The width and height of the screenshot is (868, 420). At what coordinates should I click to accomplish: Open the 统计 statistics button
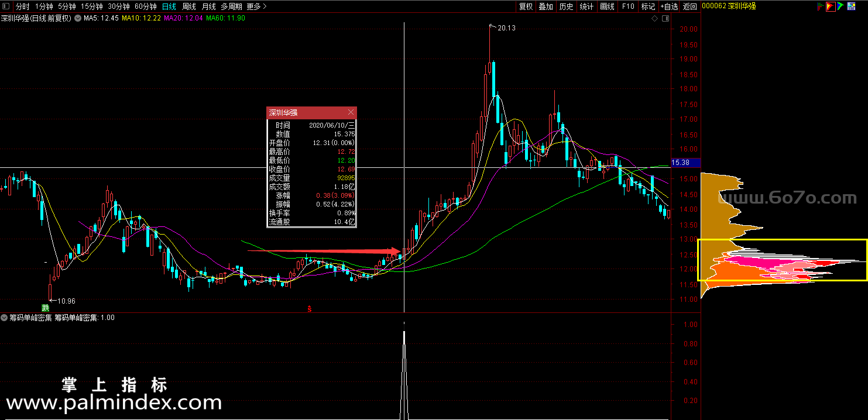point(586,6)
